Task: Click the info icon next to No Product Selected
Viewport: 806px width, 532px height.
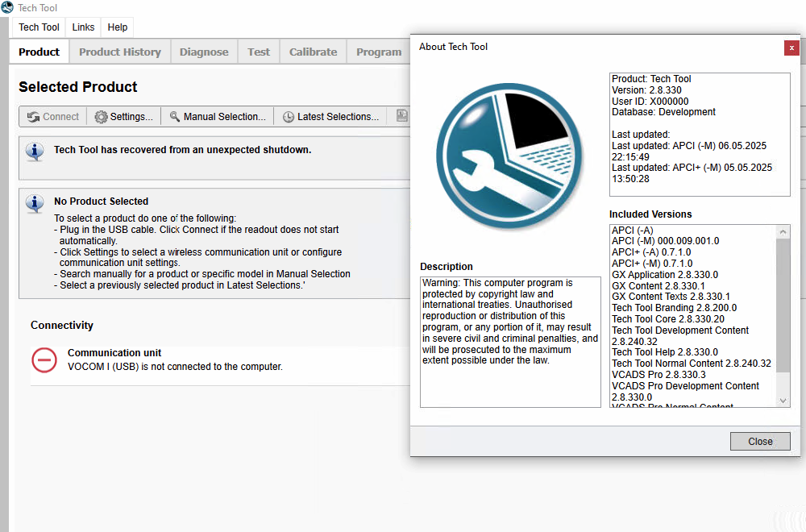Action: pyautogui.click(x=35, y=203)
